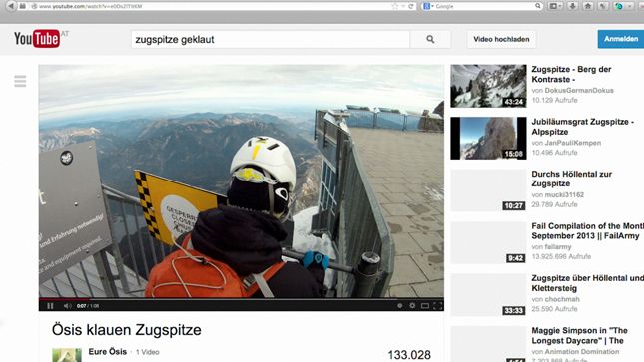
Task: Open browser downloads arrow icon
Action: coord(572,6)
